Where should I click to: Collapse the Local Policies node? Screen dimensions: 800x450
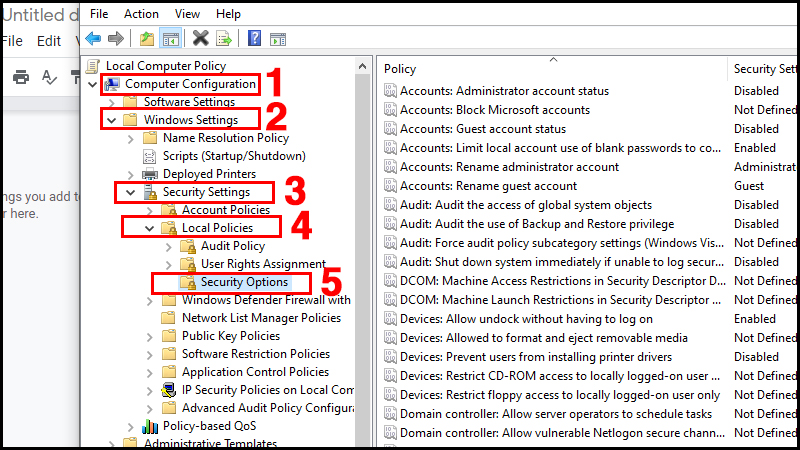coord(149,229)
